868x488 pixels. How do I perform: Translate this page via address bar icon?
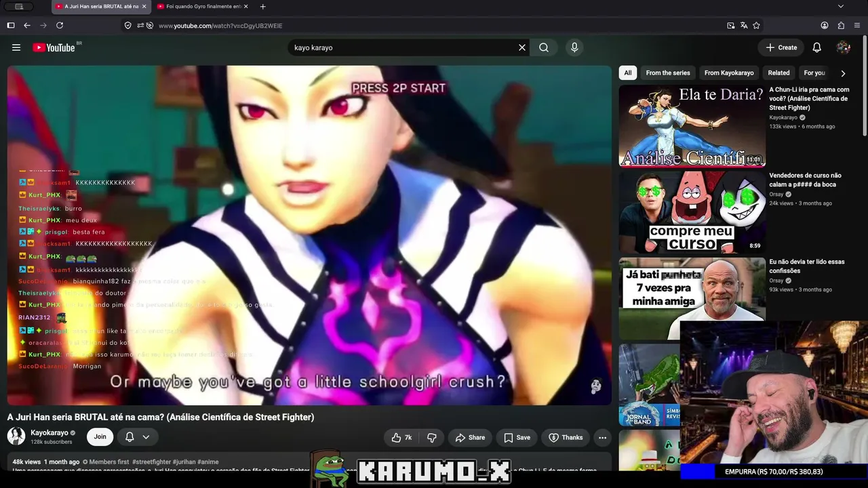(744, 26)
